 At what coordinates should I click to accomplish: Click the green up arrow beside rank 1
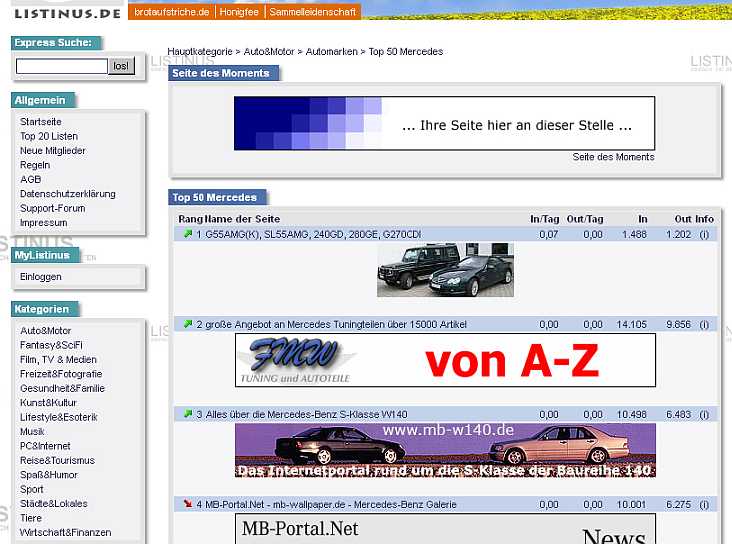point(188,233)
